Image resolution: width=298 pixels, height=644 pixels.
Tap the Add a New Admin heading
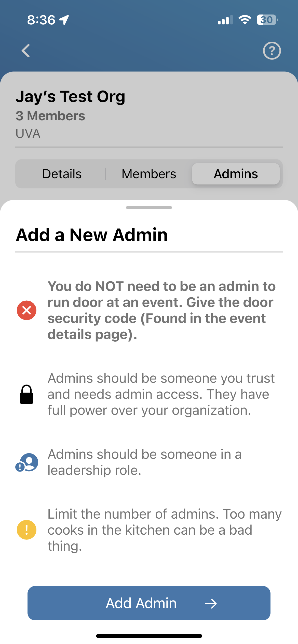[92, 235]
